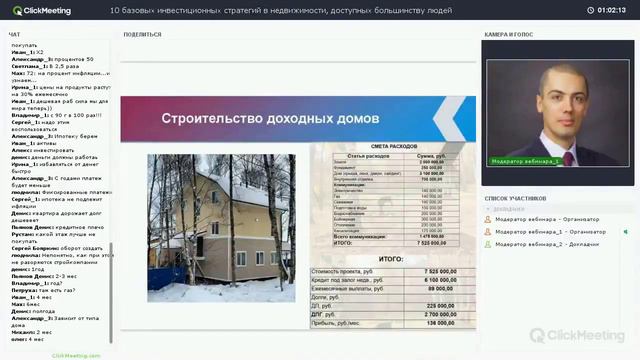Click chat message 'олег: 4 мес'

(x=27, y=339)
